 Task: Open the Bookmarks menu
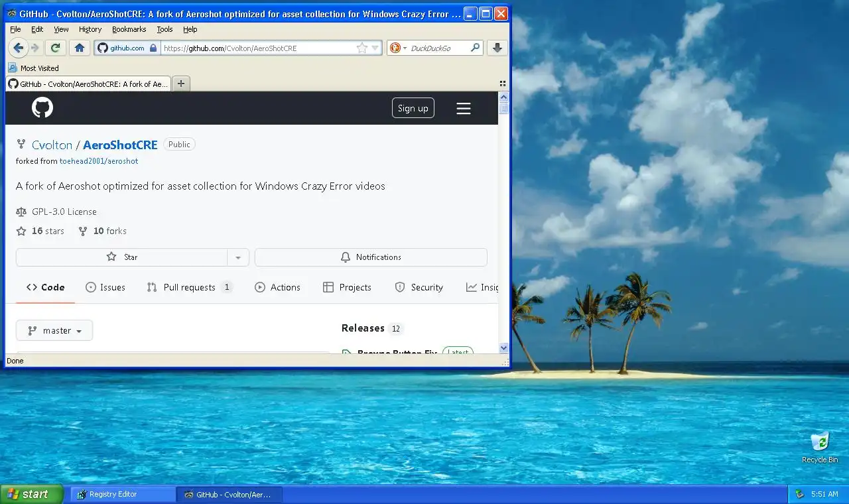[x=129, y=29]
